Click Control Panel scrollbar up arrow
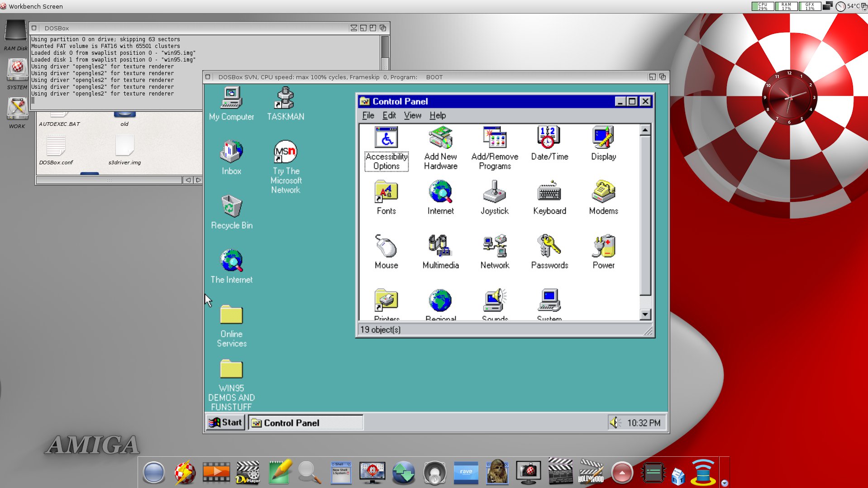The width and height of the screenshot is (868, 488). tap(645, 130)
